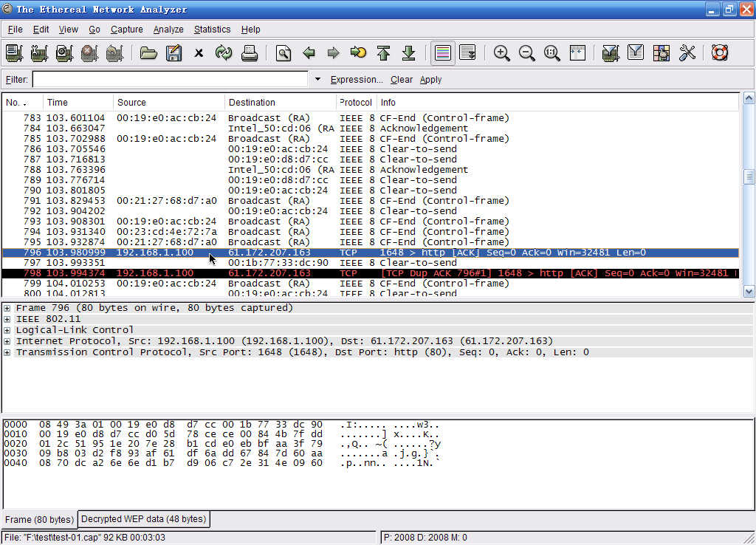Start a new live capture
756x545 pixels.
(x=65, y=53)
